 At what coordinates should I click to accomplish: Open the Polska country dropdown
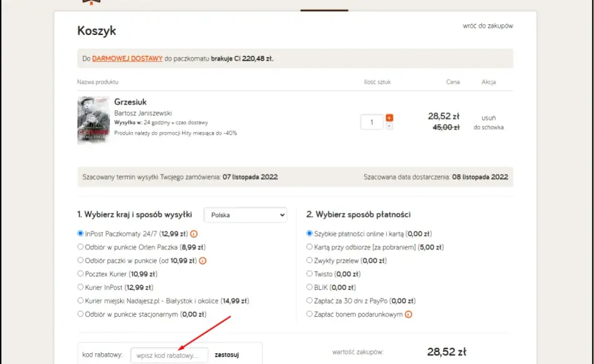246,215
